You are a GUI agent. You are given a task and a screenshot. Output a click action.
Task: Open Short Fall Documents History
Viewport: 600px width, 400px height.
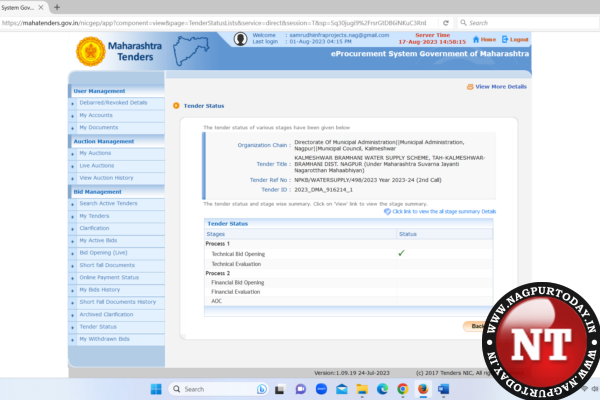117,302
